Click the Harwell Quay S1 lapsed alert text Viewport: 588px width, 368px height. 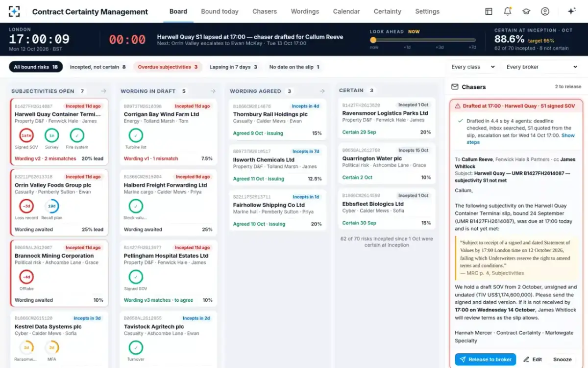click(250, 37)
